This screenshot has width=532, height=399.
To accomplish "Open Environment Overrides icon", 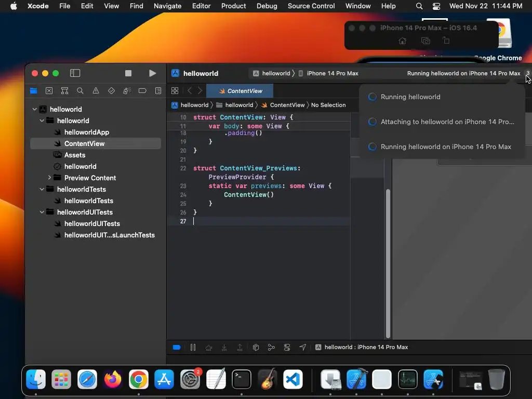I will coord(287,348).
